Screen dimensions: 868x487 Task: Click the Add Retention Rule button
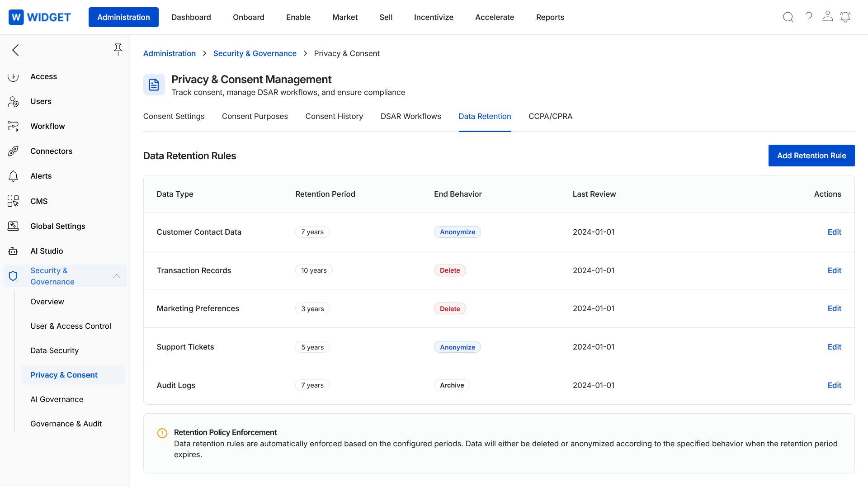[x=811, y=156]
